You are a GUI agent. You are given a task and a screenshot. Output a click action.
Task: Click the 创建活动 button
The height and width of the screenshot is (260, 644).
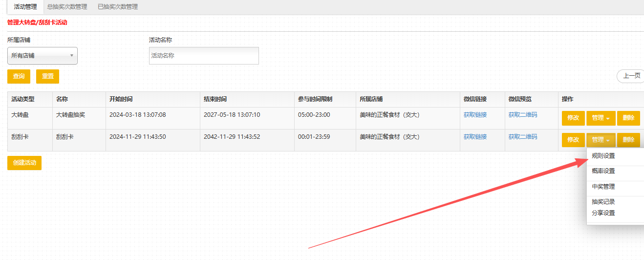click(24, 163)
